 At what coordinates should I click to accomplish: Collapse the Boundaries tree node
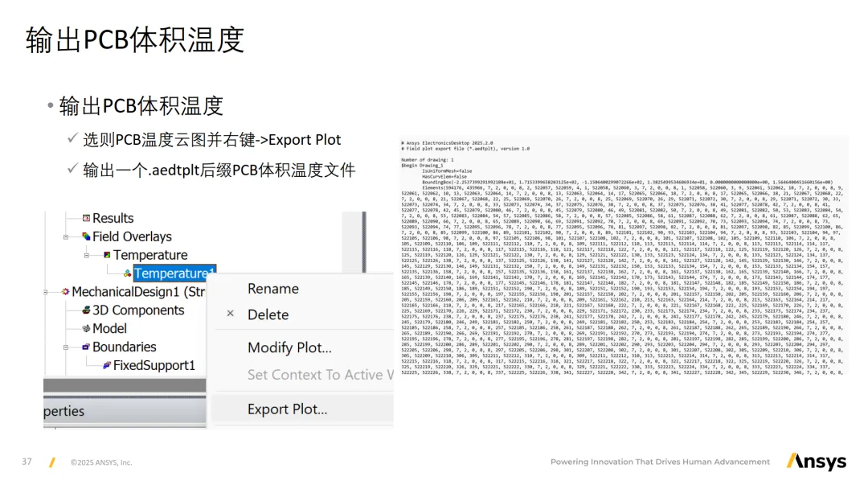point(66,347)
